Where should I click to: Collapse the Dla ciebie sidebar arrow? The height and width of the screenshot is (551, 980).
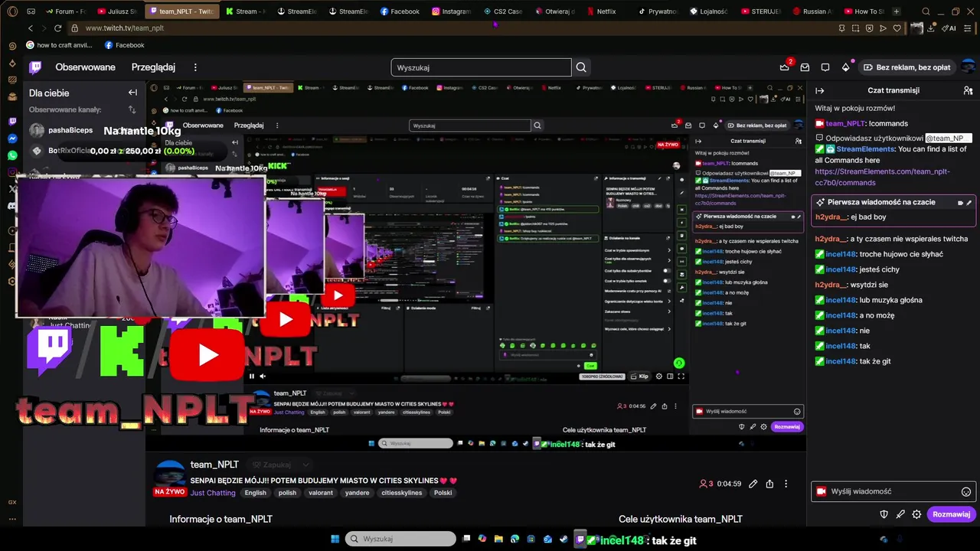(132, 93)
